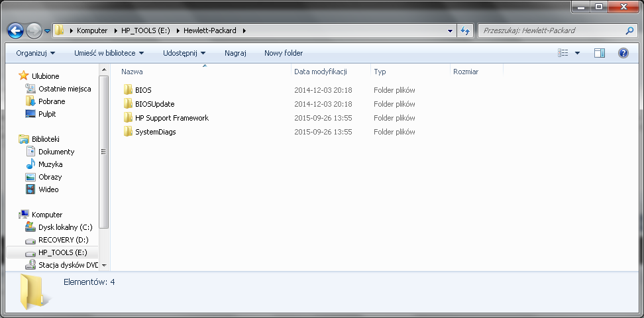Click the SystemDiags folder name

click(156, 132)
